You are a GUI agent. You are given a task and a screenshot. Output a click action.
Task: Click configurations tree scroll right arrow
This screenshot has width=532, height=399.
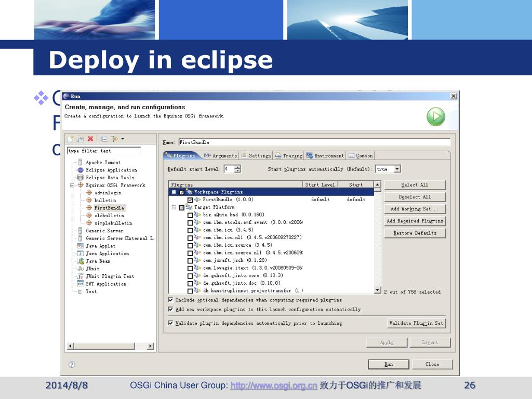150,346
